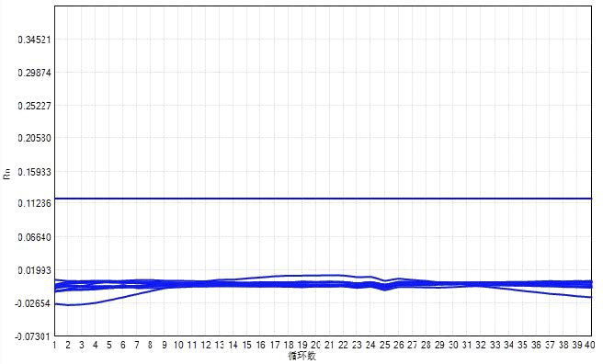Click the 0.01993 y-axis value
This screenshot has height=364, width=603.
(x=34, y=270)
